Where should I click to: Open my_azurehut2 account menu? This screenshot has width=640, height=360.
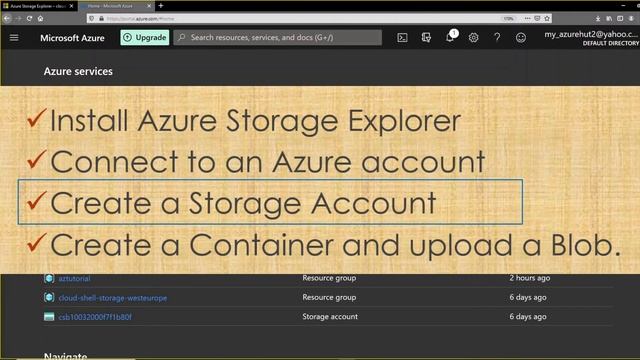coord(591,38)
